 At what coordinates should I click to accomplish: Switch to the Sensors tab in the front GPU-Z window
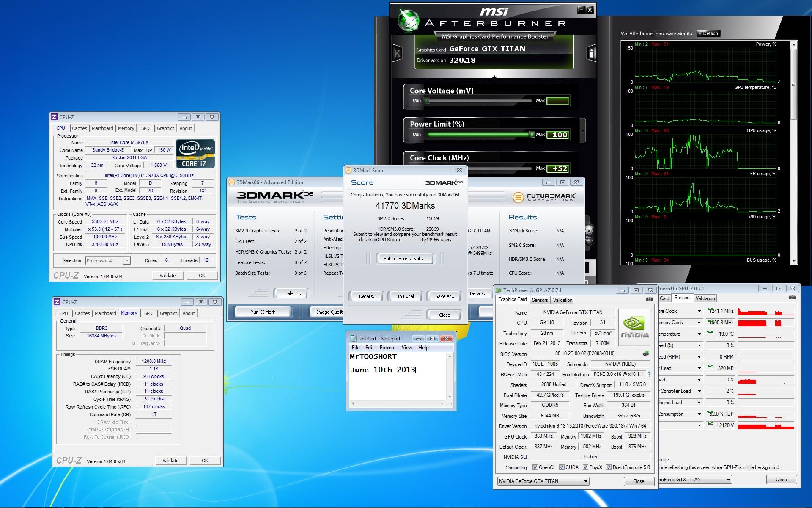pyautogui.click(x=540, y=300)
